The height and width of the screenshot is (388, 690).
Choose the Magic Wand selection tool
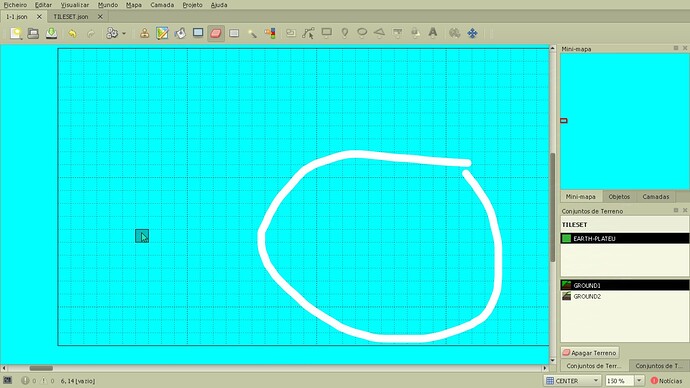[x=252, y=33]
